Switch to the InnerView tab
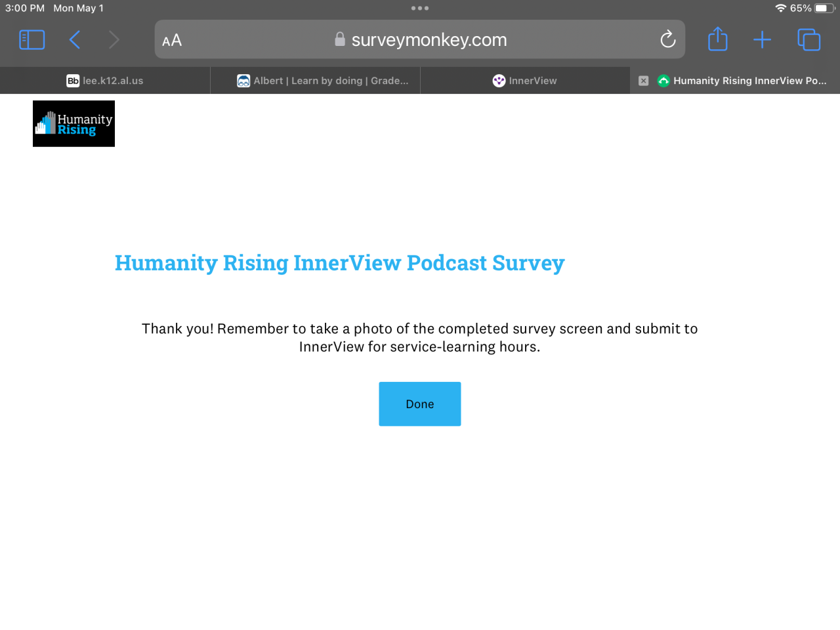The image size is (840, 630). 525,81
